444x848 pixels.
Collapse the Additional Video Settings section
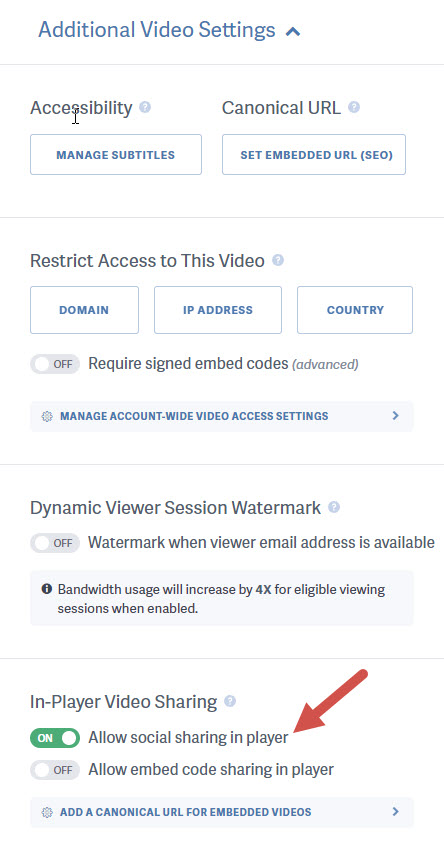[x=293, y=31]
